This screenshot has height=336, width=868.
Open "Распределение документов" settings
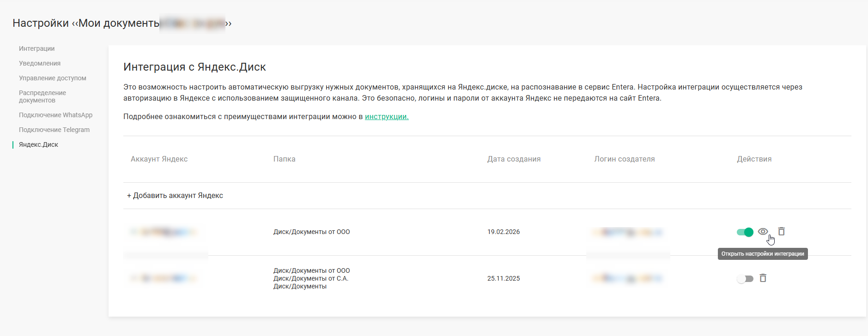pyautogui.click(x=42, y=96)
